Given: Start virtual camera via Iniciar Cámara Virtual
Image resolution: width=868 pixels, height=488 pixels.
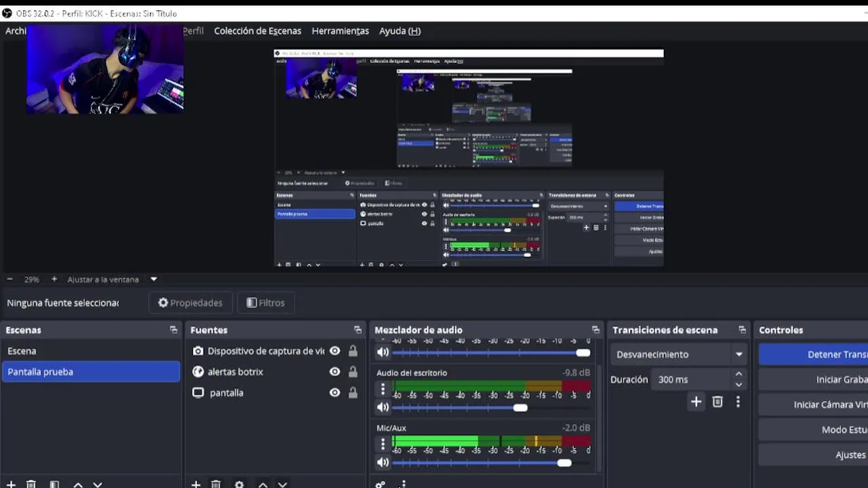Looking at the screenshot, I should pyautogui.click(x=813, y=405).
